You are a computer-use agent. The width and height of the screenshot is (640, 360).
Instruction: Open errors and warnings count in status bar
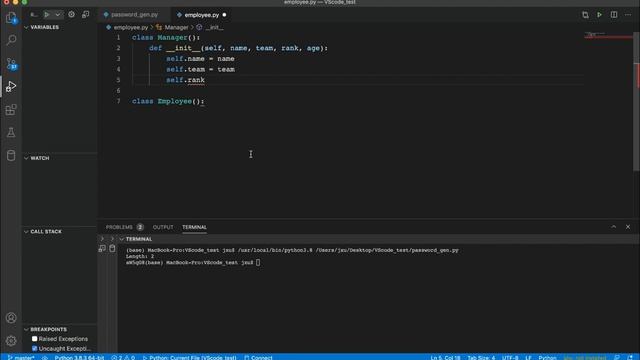point(123,358)
